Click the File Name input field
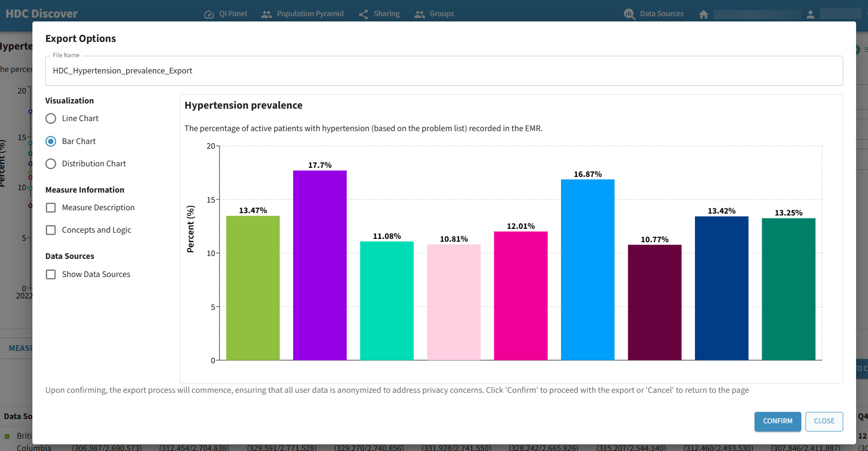This screenshot has width=868, height=451. (x=444, y=71)
